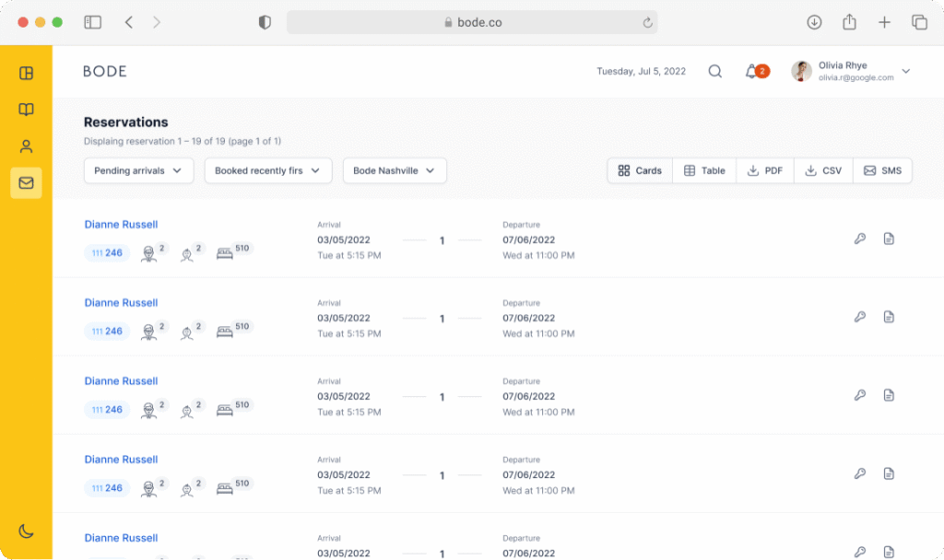Open a new tab with plus icon

click(x=884, y=22)
